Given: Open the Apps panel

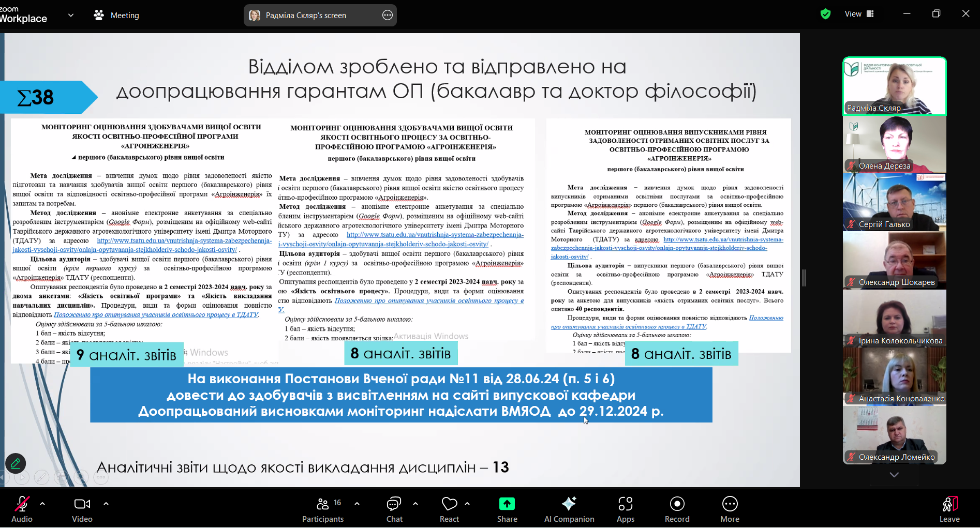Looking at the screenshot, I should [x=626, y=509].
